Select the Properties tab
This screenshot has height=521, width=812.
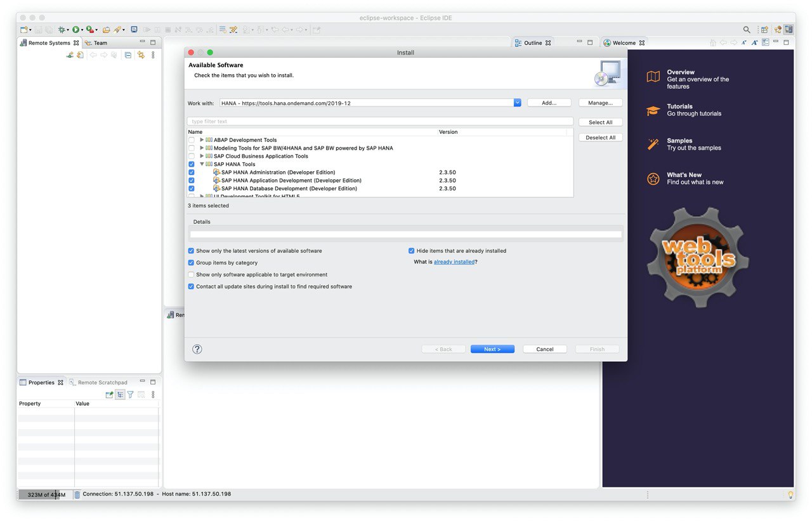[41, 383]
